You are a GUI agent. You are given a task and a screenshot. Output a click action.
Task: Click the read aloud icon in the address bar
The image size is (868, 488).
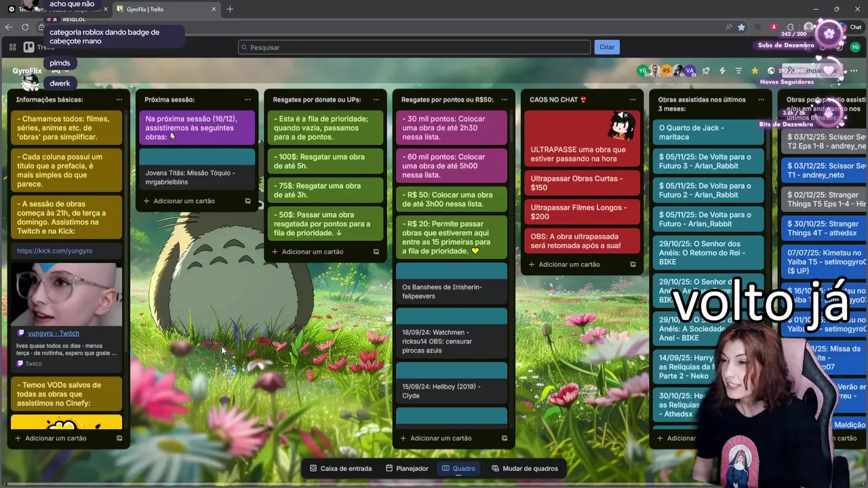point(728,27)
